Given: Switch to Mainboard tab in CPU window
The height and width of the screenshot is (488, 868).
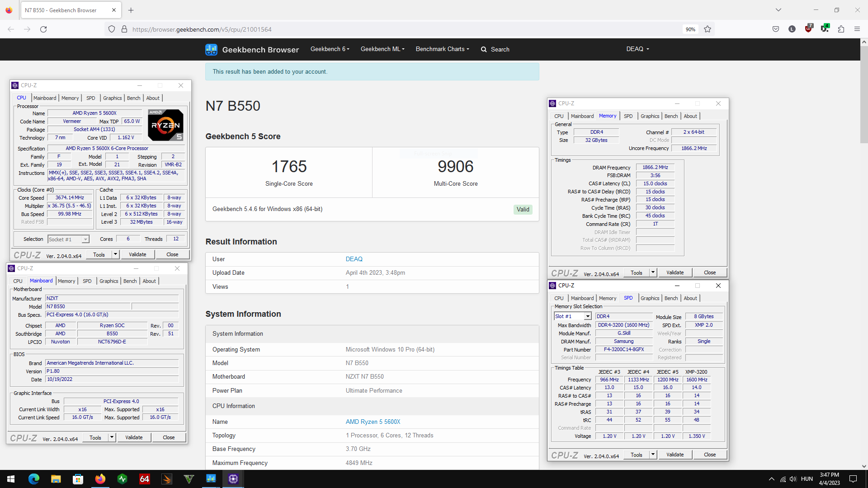Looking at the screenshot, I should pyautogui.click(x=45, y=98).
